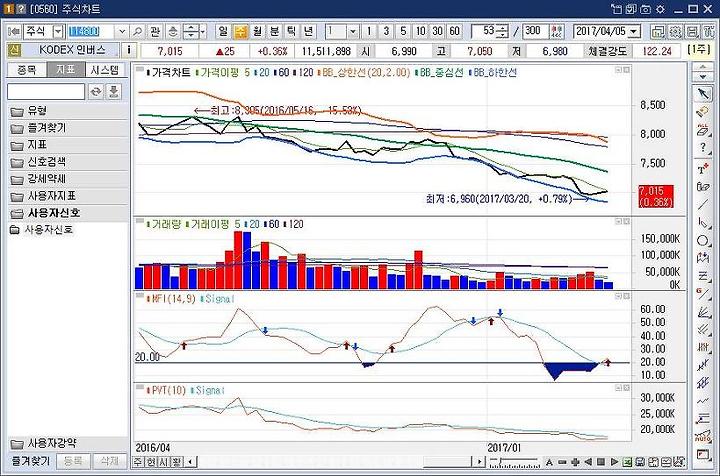Set interval with the 60 button
Viewport: 720px width, 476px height.
pos(455,31)
